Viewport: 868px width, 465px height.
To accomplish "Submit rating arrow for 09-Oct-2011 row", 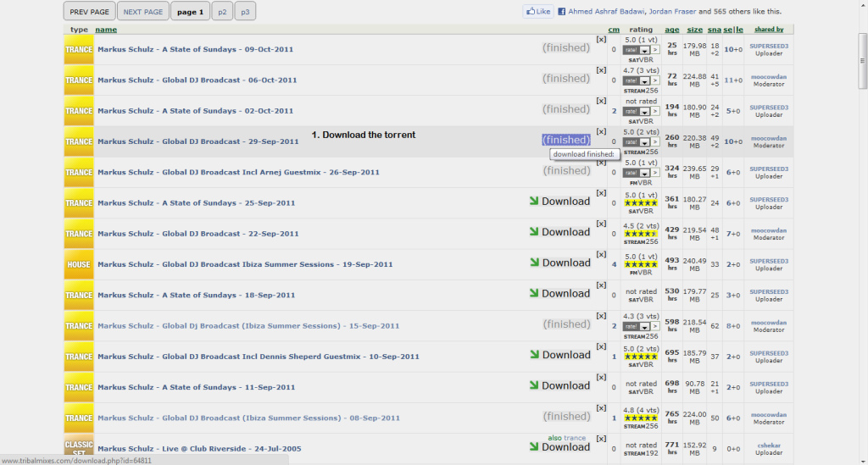I will 655,50.
